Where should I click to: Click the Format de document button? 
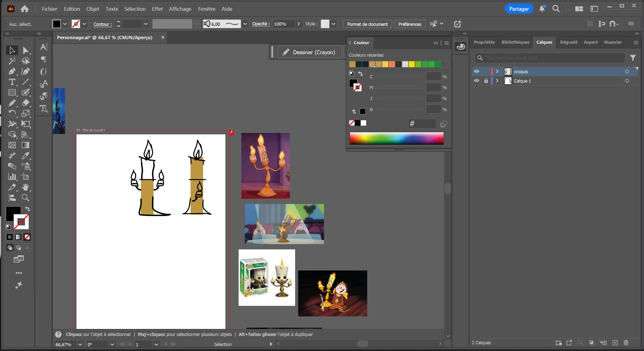[367, 24]
